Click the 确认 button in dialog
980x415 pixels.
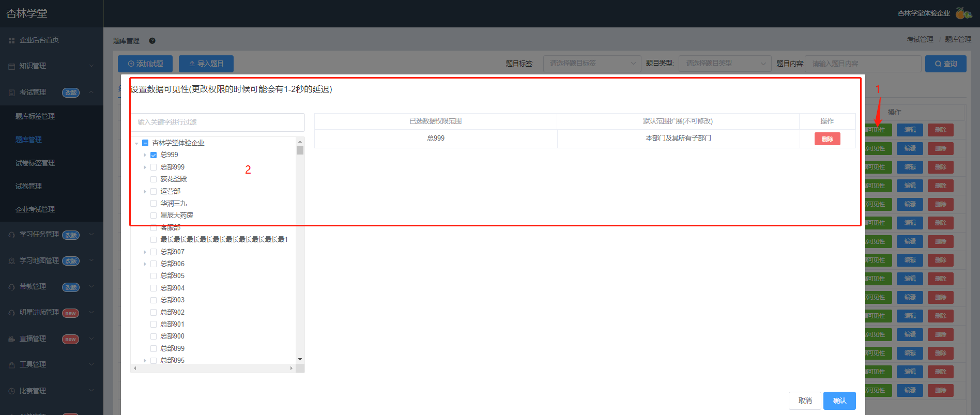click(x=839, y=401)
